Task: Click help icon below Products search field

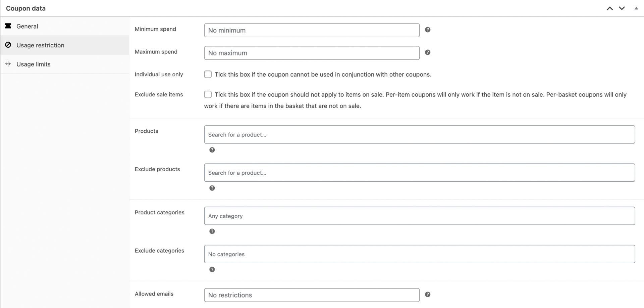Action: [212, 150]
